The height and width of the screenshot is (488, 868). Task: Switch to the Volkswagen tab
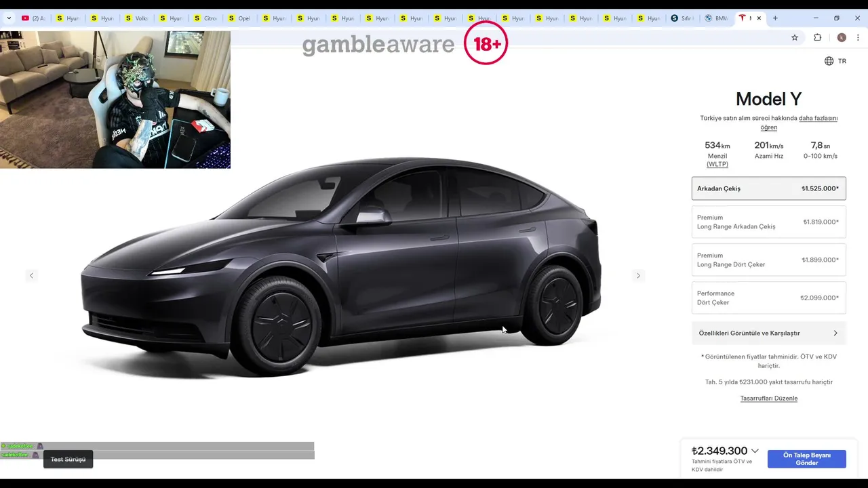137,18
